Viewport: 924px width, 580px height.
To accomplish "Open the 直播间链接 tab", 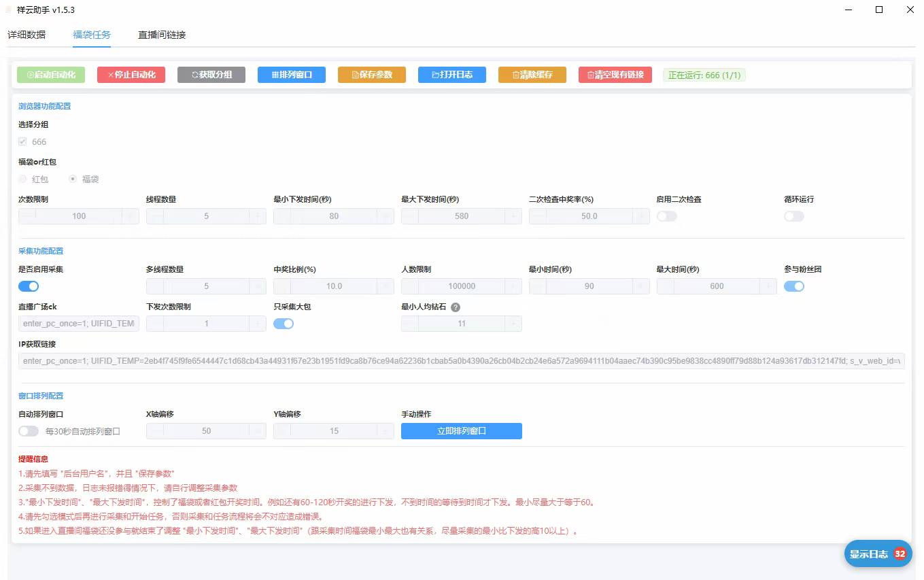I will click(162, 35).
